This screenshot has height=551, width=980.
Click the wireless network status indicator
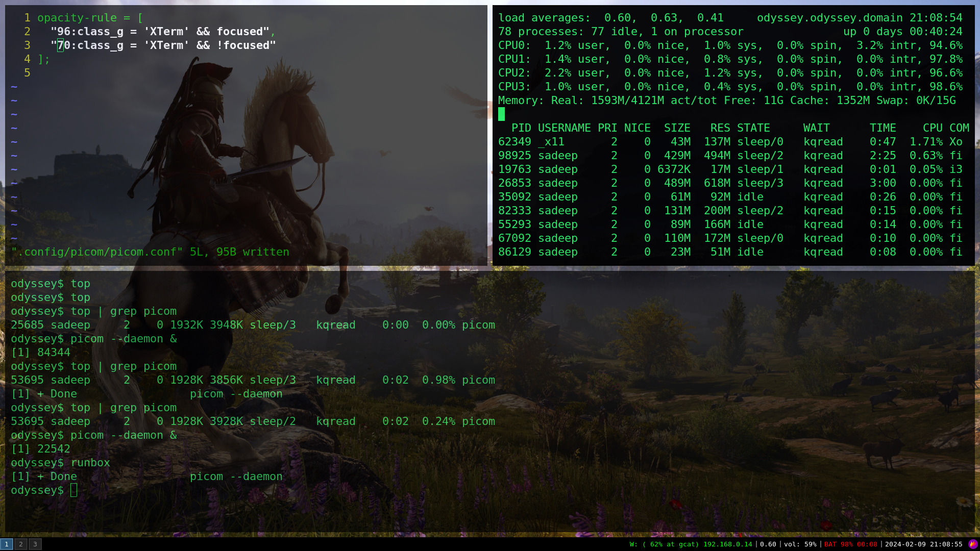coord(691,544)
